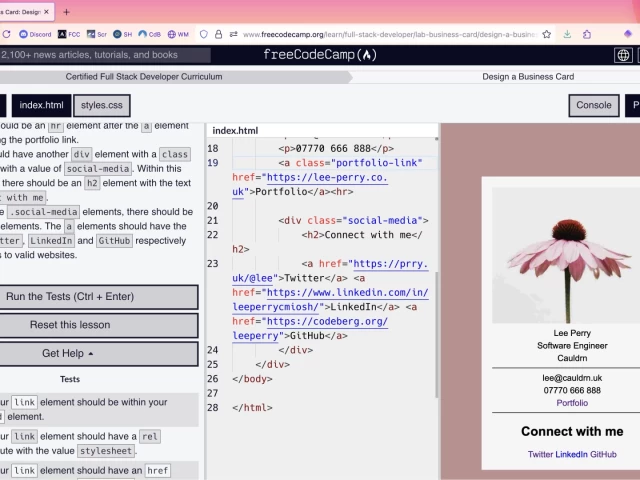Viewport: 640px width, 480px height.
Task: Click the lee-perry.co.uk href in the code
Action: coord(327,178)
